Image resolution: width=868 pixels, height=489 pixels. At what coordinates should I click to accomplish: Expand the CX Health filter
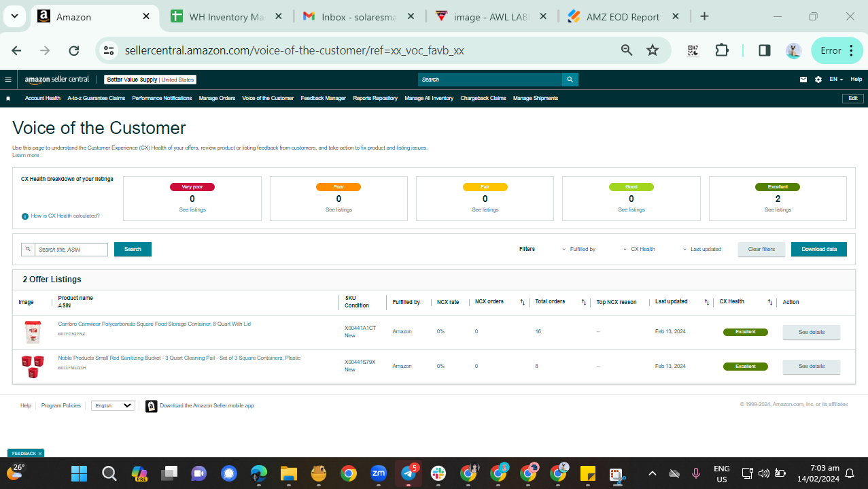(639, 250)
